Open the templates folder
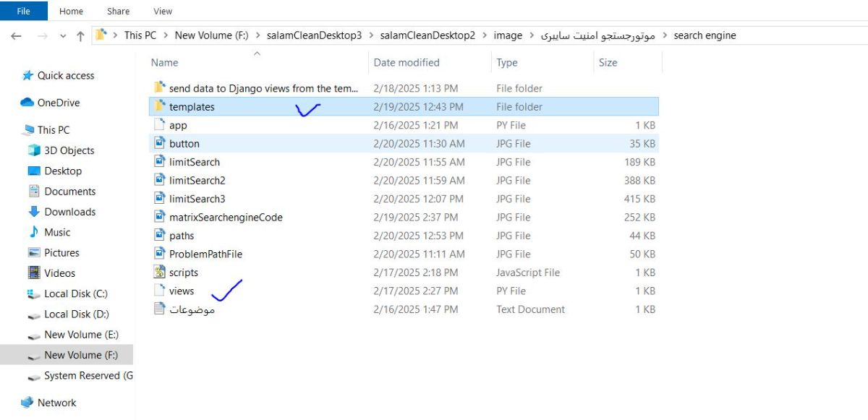This screenshot has width=868, height=420. pyautogui.click(x=192, y=106)
